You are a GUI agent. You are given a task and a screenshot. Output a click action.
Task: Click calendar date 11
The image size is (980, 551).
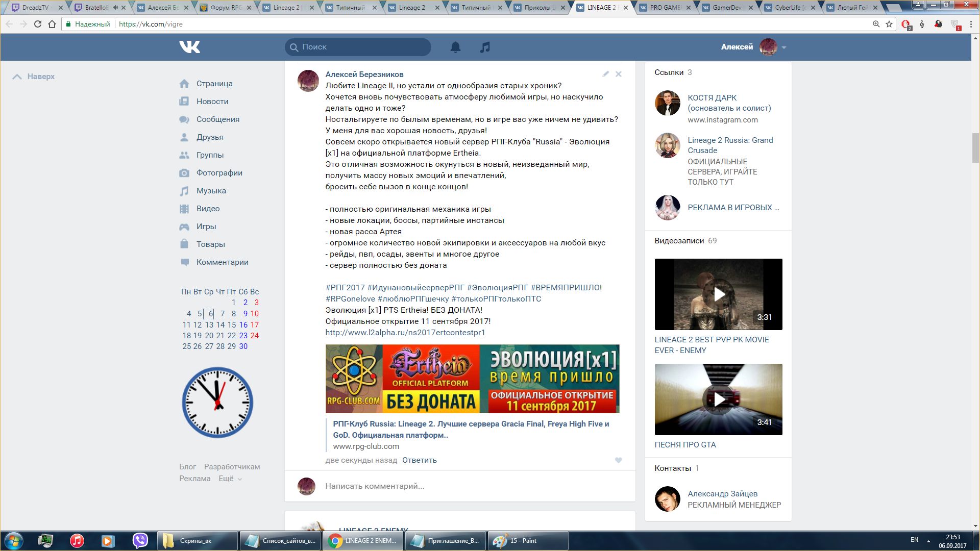(x=186, y=325)
